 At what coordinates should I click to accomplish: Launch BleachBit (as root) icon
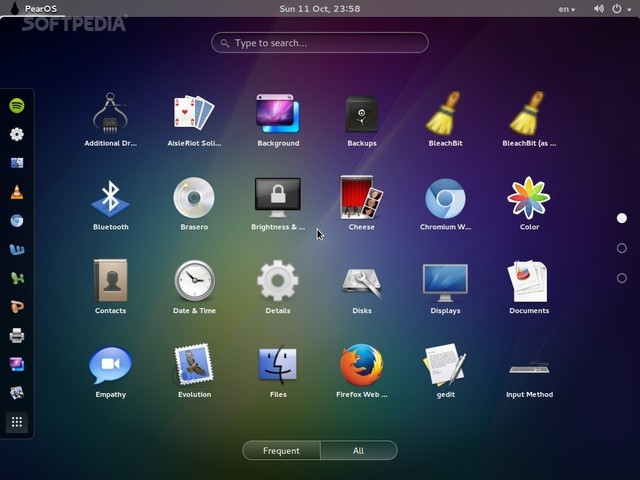[529, 118]
